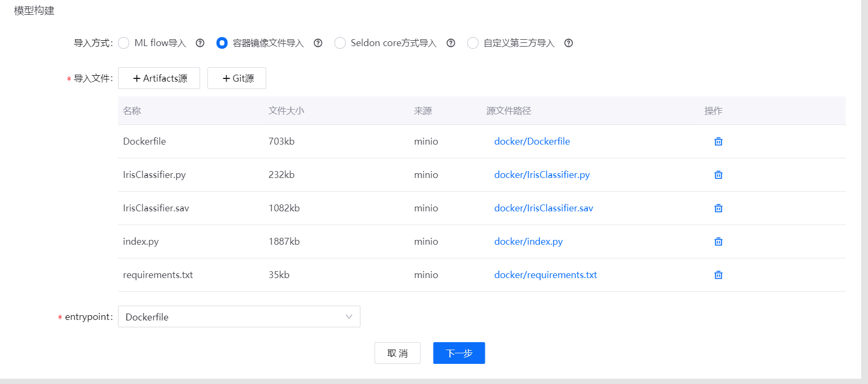The width and height of the screenshot is (868, 384).
Task: Click the 源文件路径 column header
Action: pyautogui.click(x=509, y=111)
